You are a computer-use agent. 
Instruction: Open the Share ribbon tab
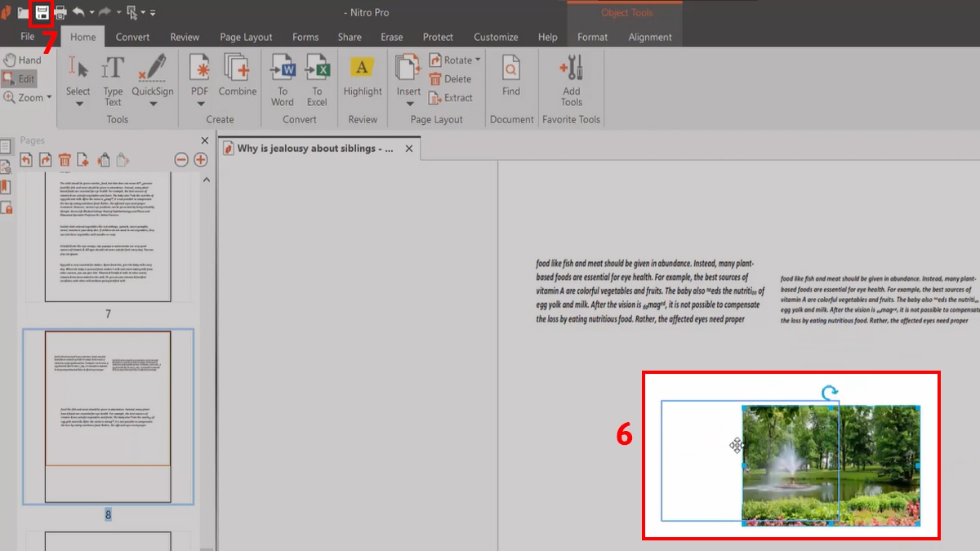(x=350, y=37)
